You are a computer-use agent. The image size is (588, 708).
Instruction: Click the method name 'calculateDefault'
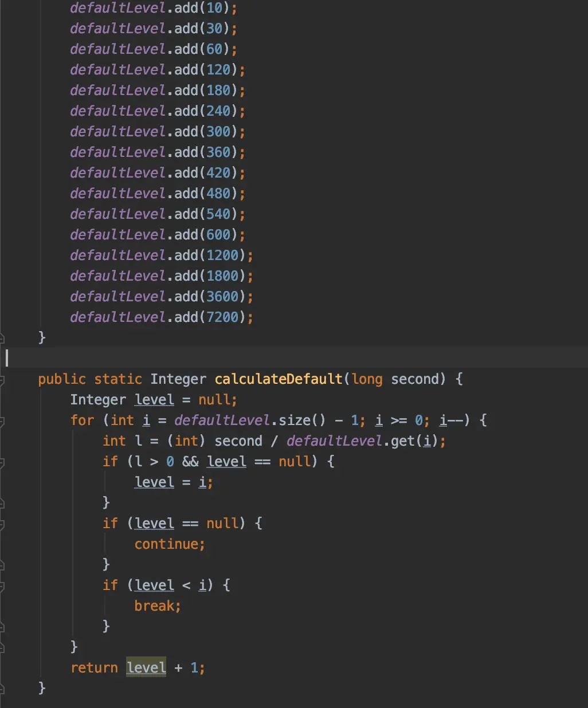tap(279, 379)
